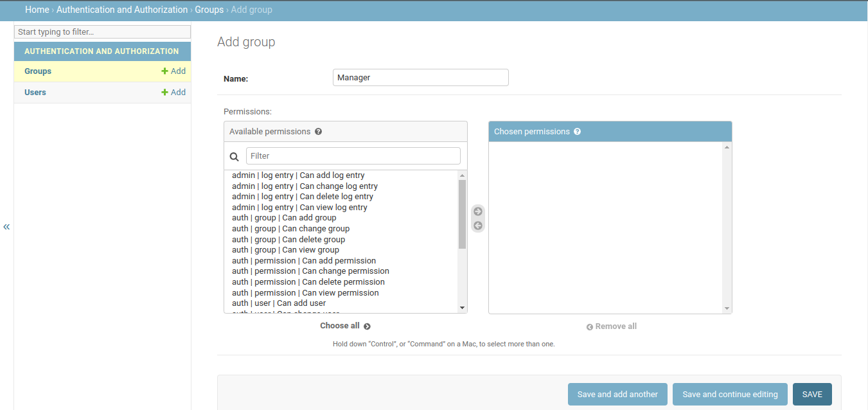Click the Available permissions help icon

pyautogui.click(x=318, y=132)
